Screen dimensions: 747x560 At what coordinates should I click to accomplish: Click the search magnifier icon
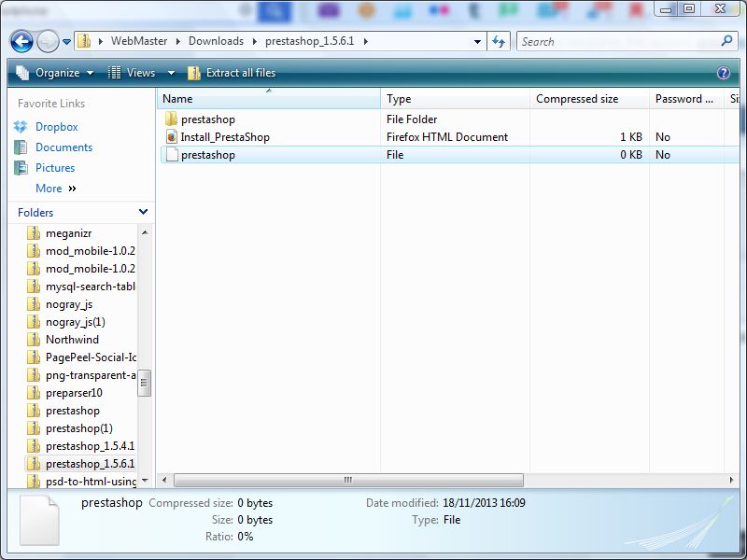point(726,41)
